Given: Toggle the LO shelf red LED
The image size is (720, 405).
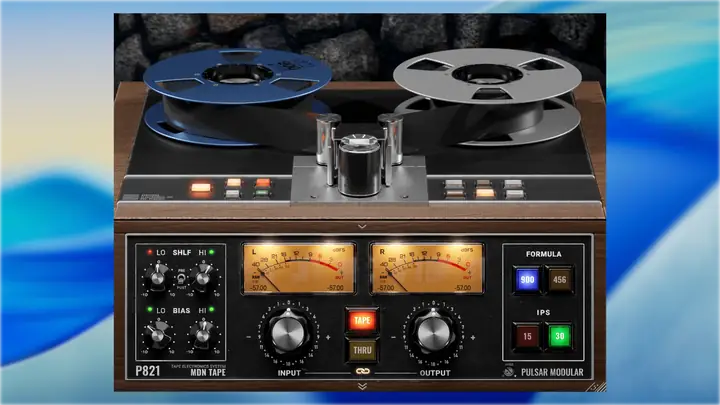Looking at the screenshot, I should pos(150,252).
